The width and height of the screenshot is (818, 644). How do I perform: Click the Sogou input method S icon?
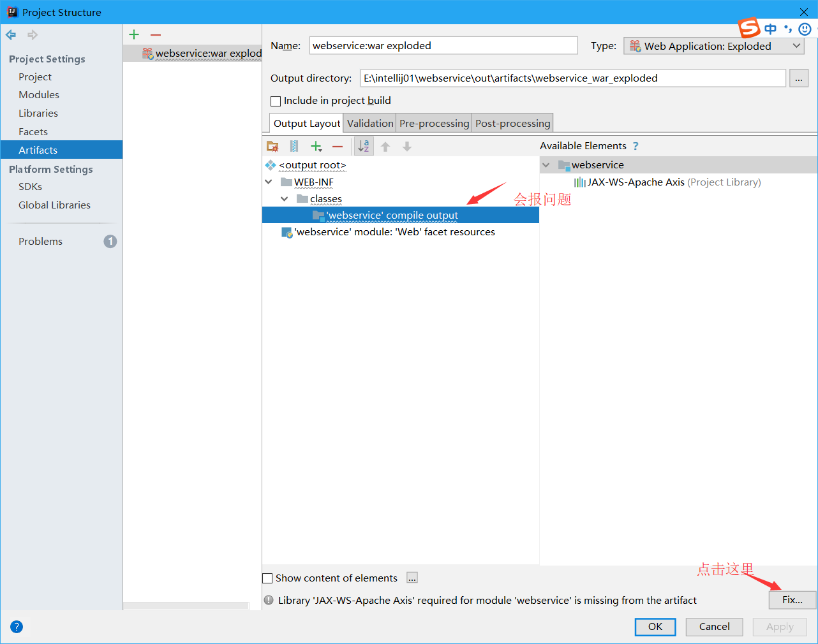point(749,28)
